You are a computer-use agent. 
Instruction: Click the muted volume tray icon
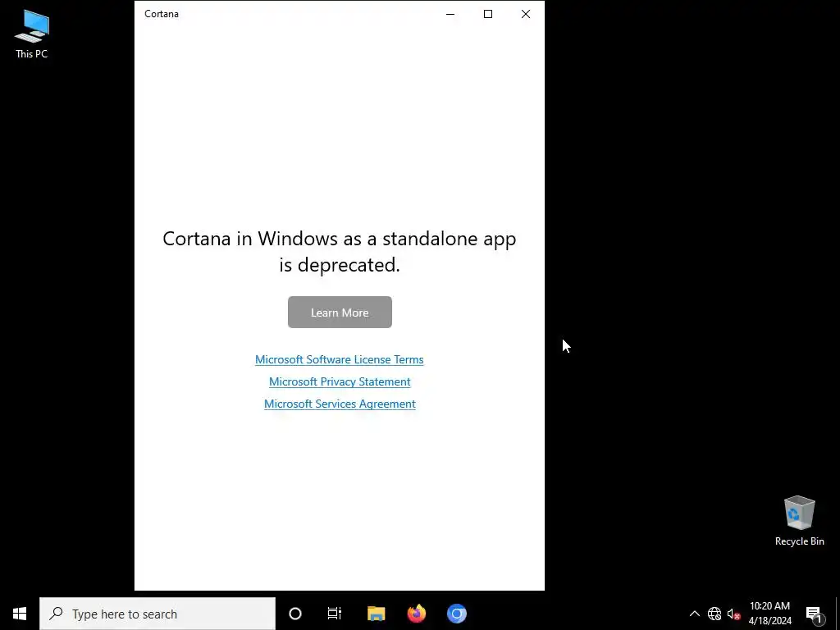pyautogui.click(x=733, y=614)
